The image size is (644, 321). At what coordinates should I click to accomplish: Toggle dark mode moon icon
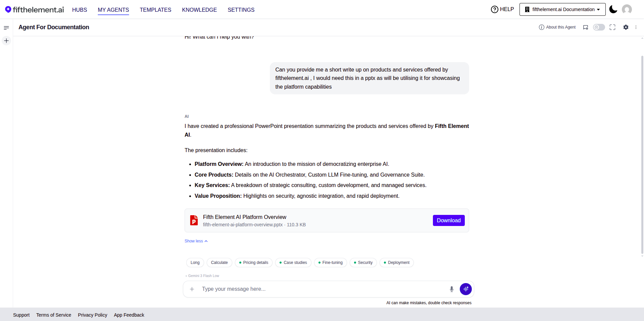coord(613,9)
